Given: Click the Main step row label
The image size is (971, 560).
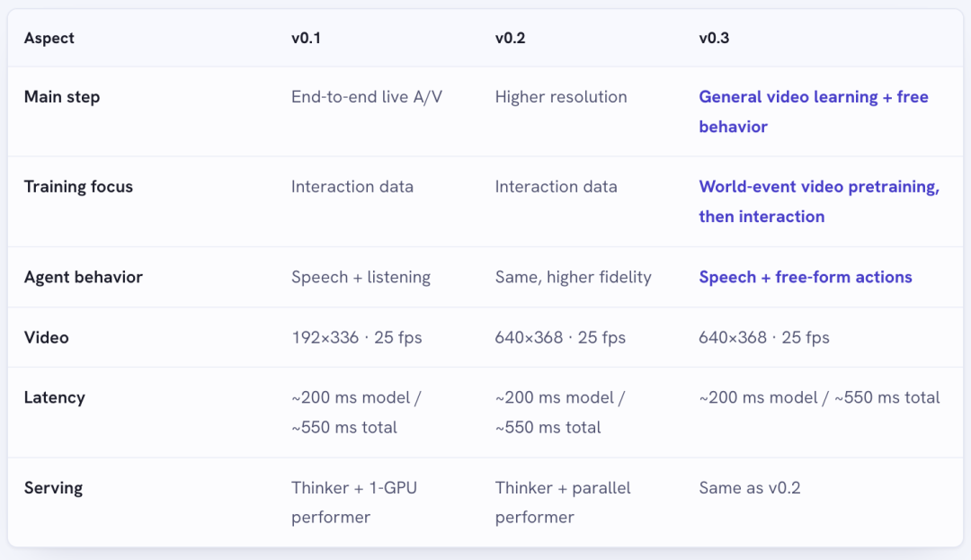Looking at the screenshot, I should coord(62,97).
